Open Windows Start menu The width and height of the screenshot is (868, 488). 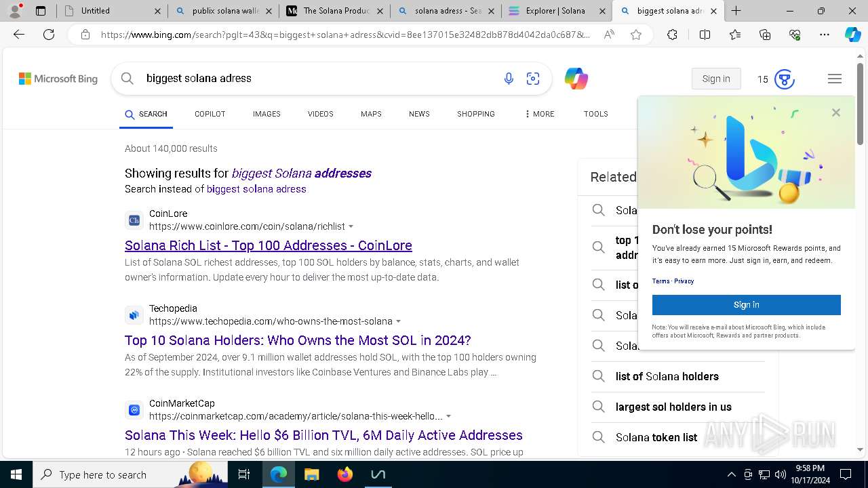pyautogui.click(x=16, y=474)
